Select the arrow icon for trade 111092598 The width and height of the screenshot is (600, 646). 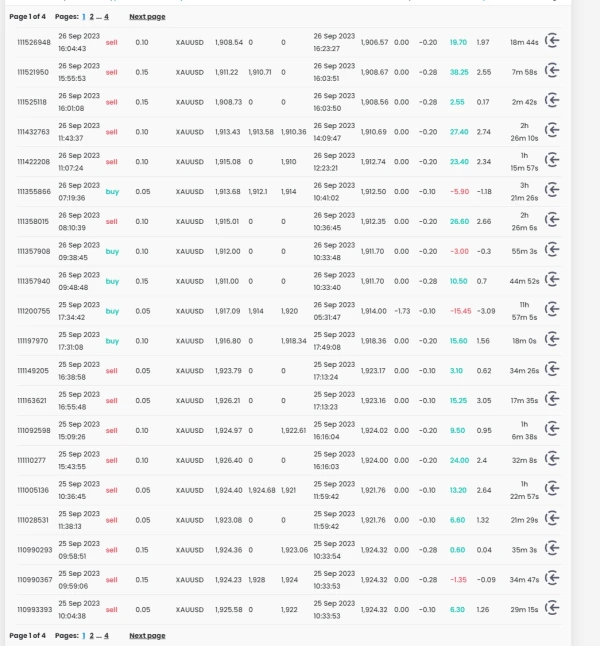tap(551, 430)
